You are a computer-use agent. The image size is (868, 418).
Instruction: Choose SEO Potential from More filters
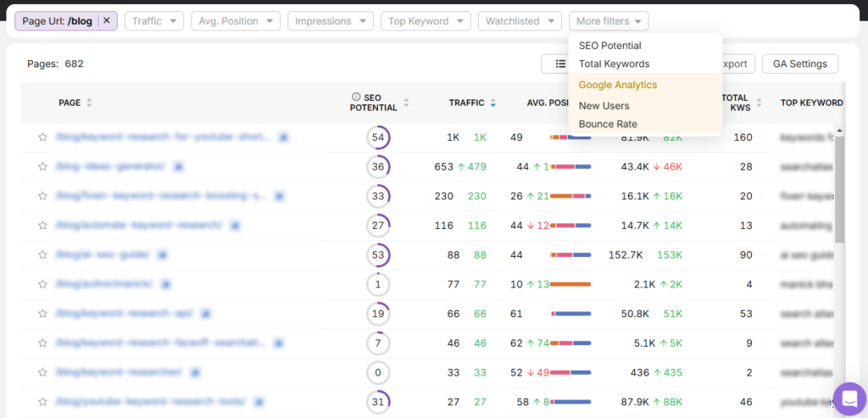coord(610,46)
